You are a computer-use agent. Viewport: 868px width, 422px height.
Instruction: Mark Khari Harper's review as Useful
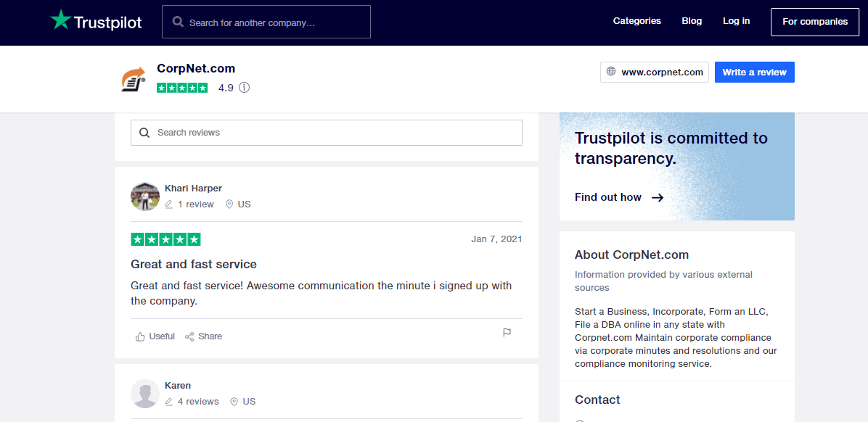(155, 336)
